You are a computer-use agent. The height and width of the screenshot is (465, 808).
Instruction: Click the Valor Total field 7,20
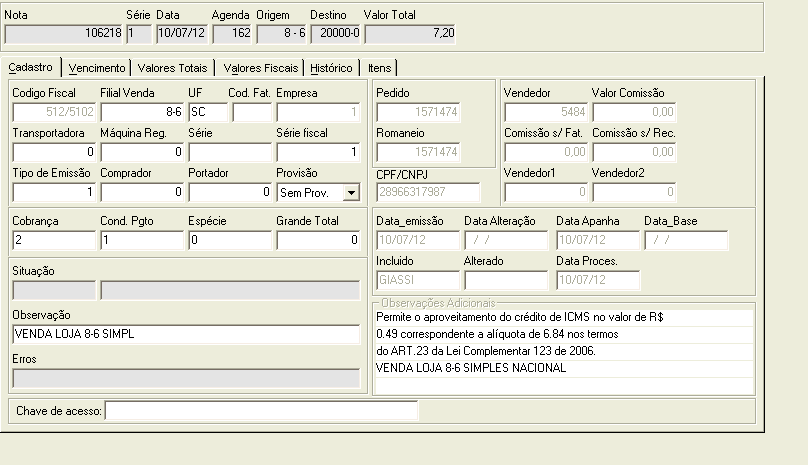pyautogui.click(x=410, y=34)
